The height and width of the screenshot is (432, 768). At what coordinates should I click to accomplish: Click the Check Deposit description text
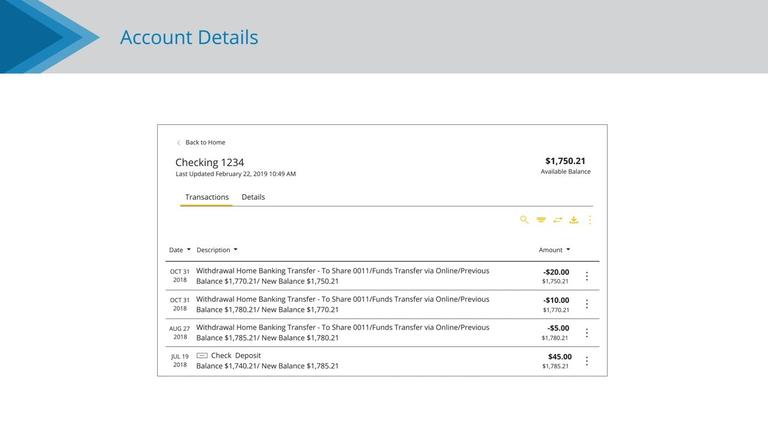tap(236, 356)
